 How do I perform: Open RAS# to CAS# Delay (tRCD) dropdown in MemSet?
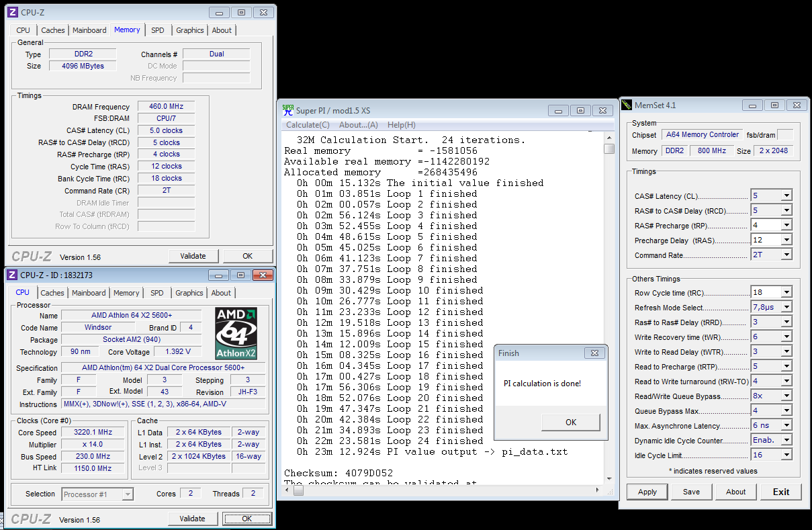click(x=786, y=210)
